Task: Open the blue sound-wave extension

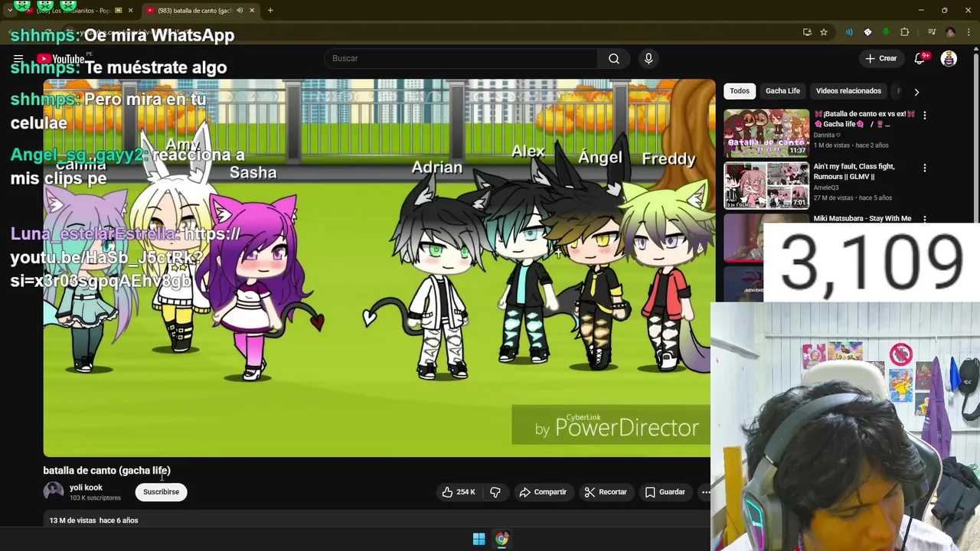Action: point(849,32)
